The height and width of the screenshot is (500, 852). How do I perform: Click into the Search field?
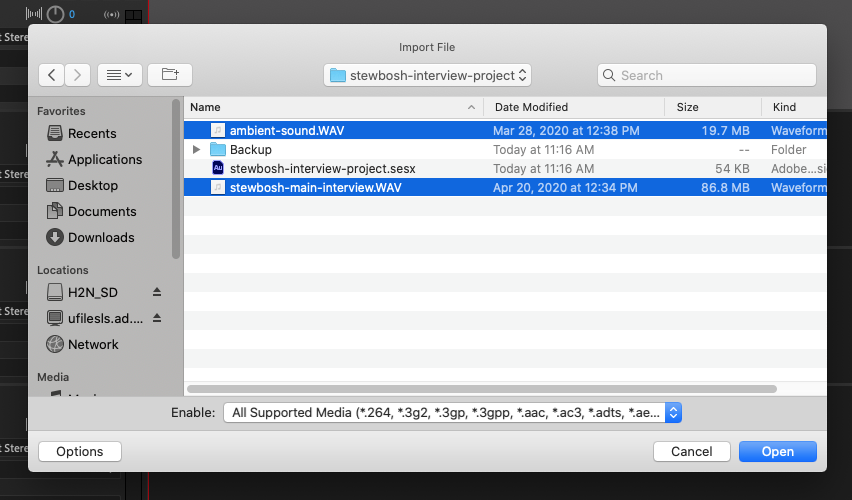point(706,75)
